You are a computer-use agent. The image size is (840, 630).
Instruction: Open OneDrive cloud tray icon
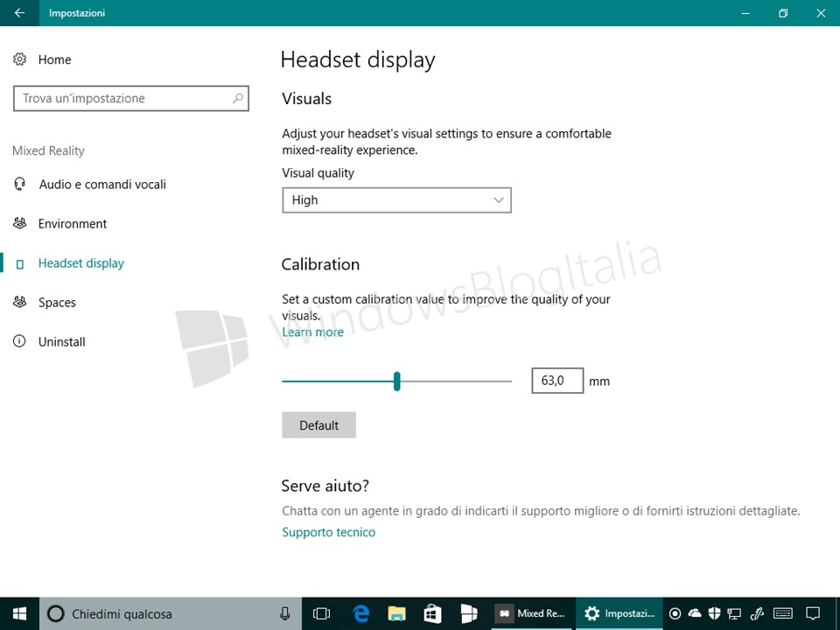point(695,613)
